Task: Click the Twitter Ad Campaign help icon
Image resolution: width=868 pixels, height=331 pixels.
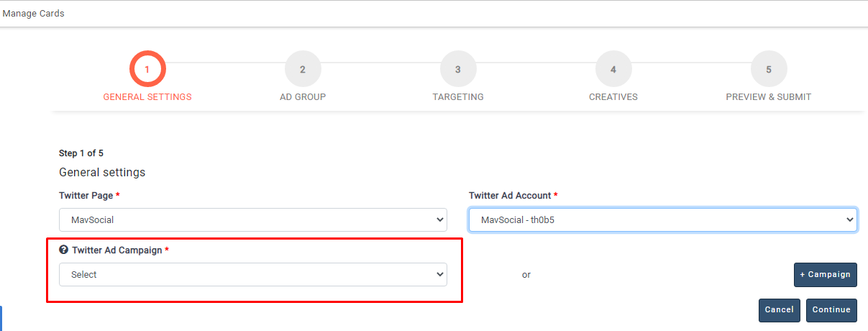Action: pos(63,250)
